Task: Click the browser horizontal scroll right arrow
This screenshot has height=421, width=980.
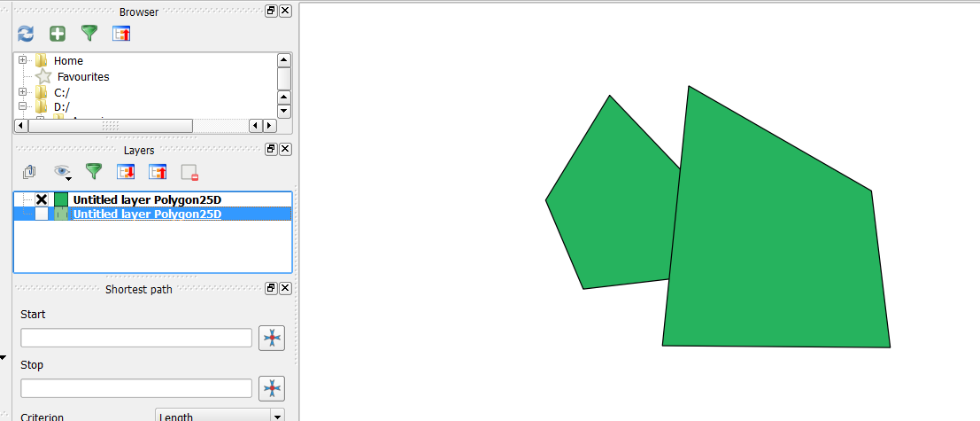Action: [269, 125]
